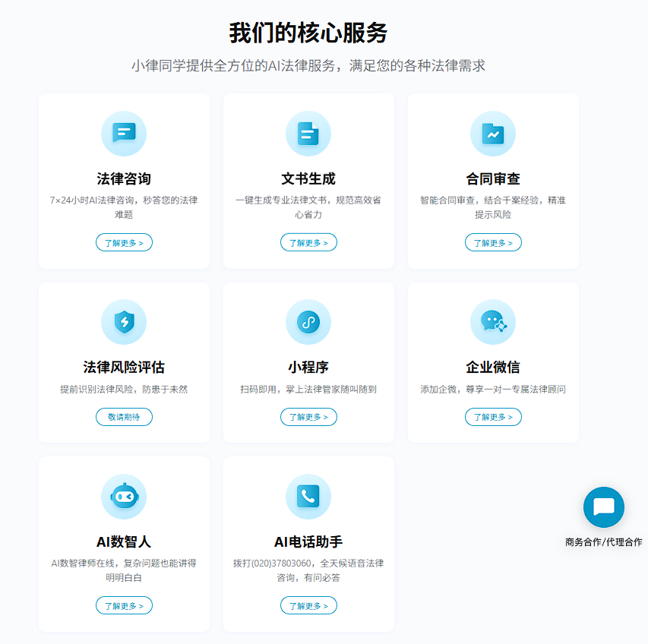
Task: Click the 法律咨询 chat bubble icon
Action: (x=124, y=133)
